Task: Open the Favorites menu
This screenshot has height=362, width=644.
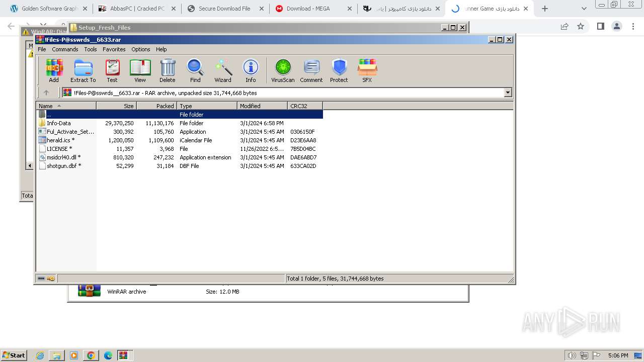Action: click(114, 49)
